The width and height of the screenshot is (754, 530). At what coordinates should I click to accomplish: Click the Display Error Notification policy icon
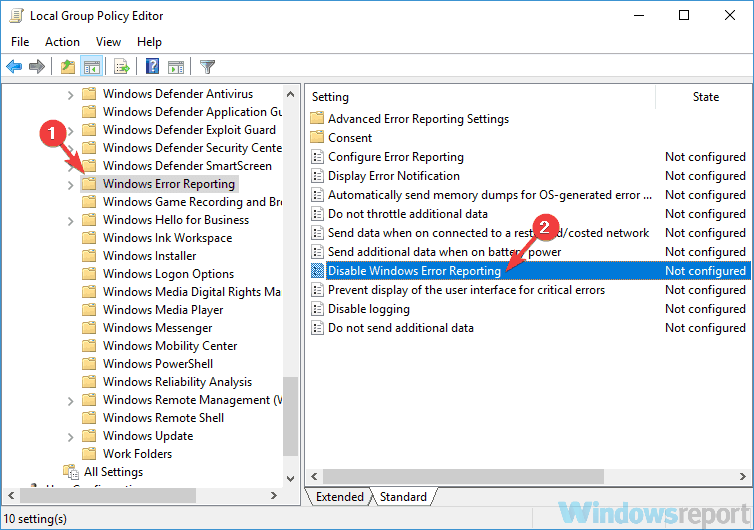point(317,176)
